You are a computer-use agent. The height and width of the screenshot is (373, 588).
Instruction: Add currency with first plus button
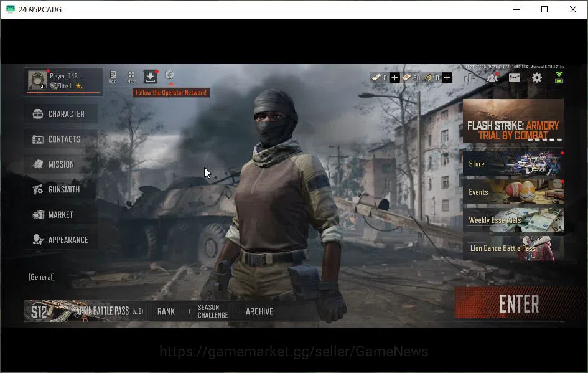pyautogui.click(x=394, y=78)
